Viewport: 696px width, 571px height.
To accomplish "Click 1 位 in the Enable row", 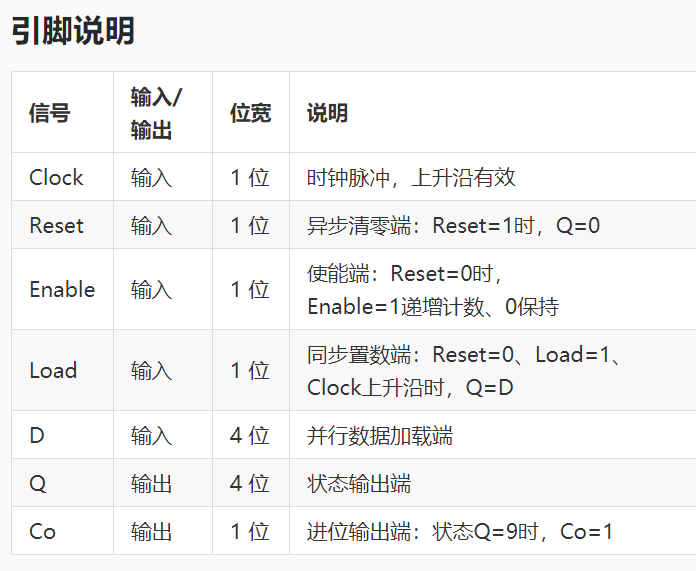I will point(250,289).
